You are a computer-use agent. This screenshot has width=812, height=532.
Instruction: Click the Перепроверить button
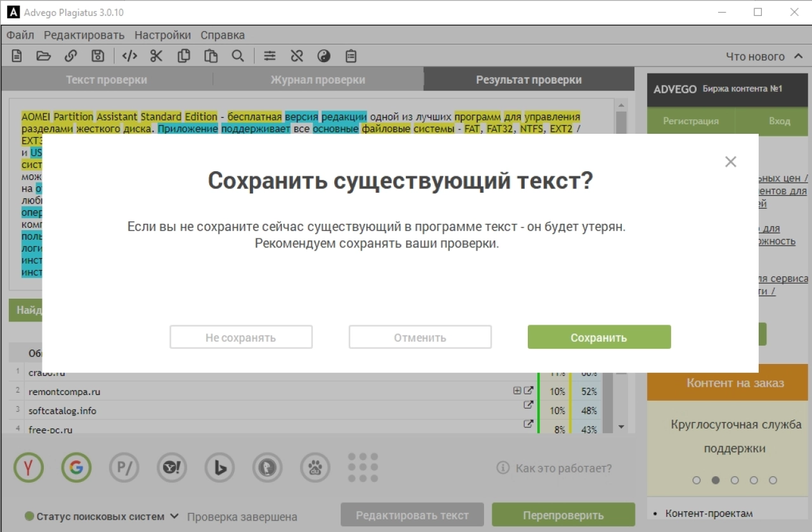click(563, 515)
